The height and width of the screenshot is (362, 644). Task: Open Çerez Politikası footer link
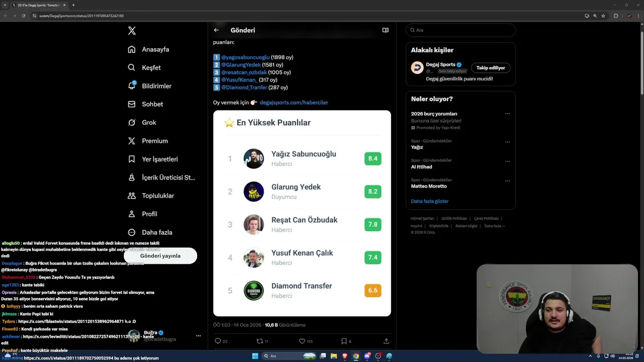[x=486, y=219]
